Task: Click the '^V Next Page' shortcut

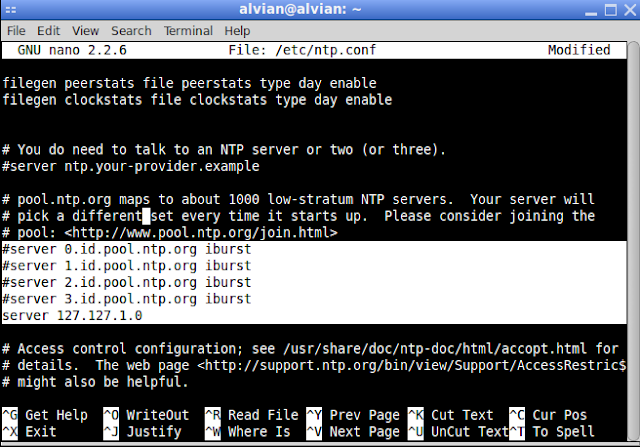Action: pos(353,431)
